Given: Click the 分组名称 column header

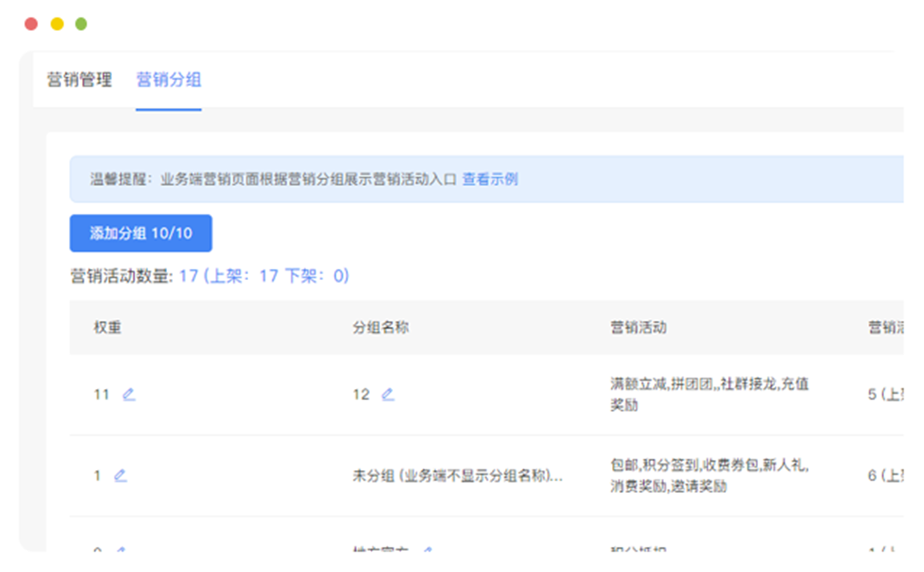Looking at the screenshot, I should [x=381, y=327].
